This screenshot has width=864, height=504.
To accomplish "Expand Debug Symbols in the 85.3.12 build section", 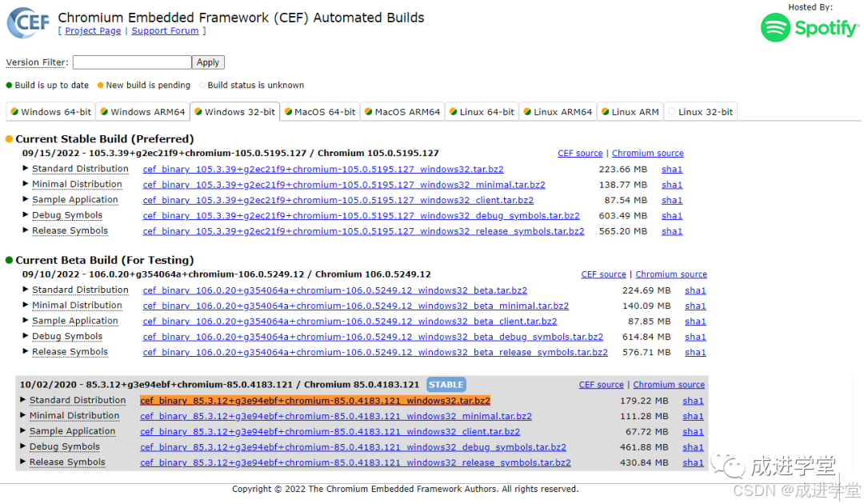I will pyautogui.click(x=64, y=446).
